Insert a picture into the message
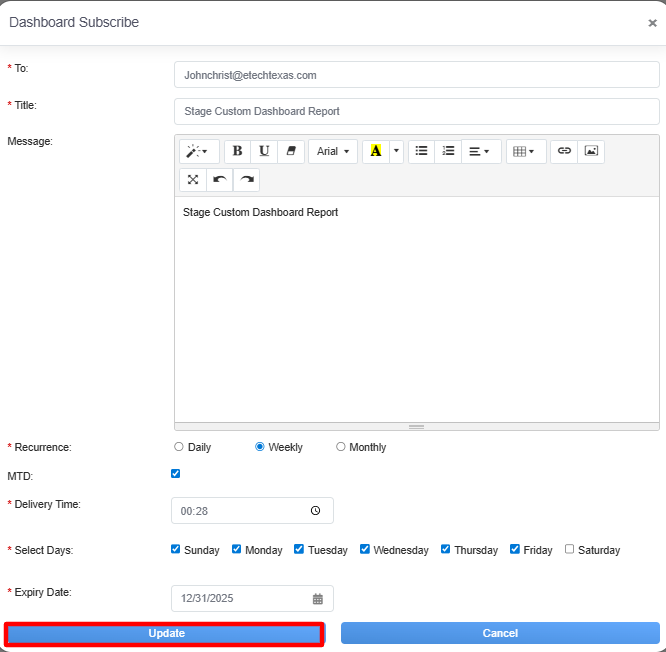The image size is (666, 652). (591, 151)
